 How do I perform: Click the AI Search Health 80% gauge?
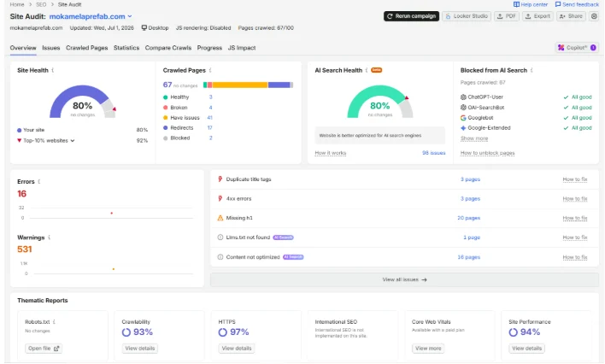[x=380, y=102]
